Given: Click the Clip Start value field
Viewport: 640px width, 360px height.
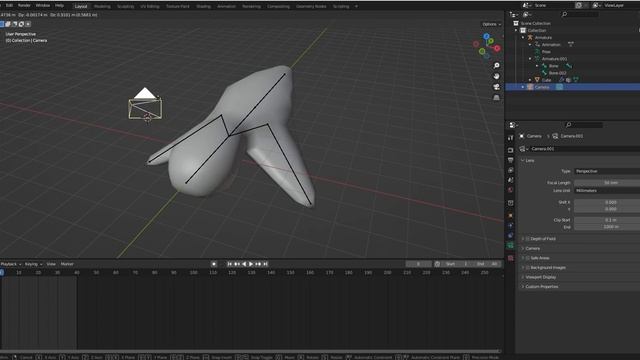Looking at the screenshot, I should click(x=607, y=220).
